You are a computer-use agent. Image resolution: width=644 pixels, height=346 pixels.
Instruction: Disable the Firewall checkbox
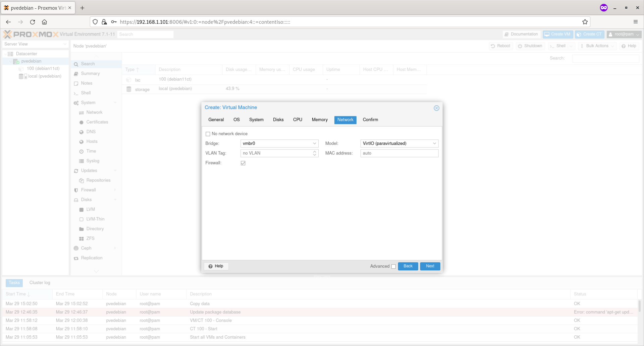[x=243, y=163]
